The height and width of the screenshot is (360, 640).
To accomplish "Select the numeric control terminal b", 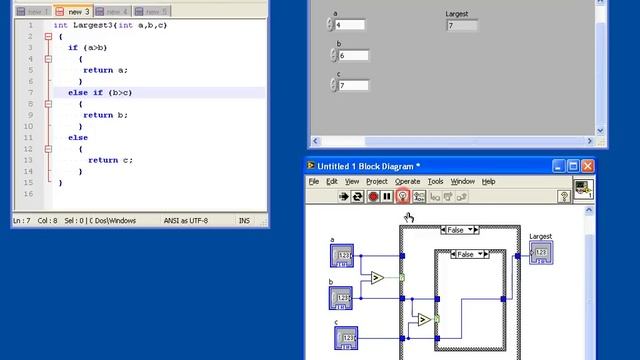I will (x=340, y=298).
